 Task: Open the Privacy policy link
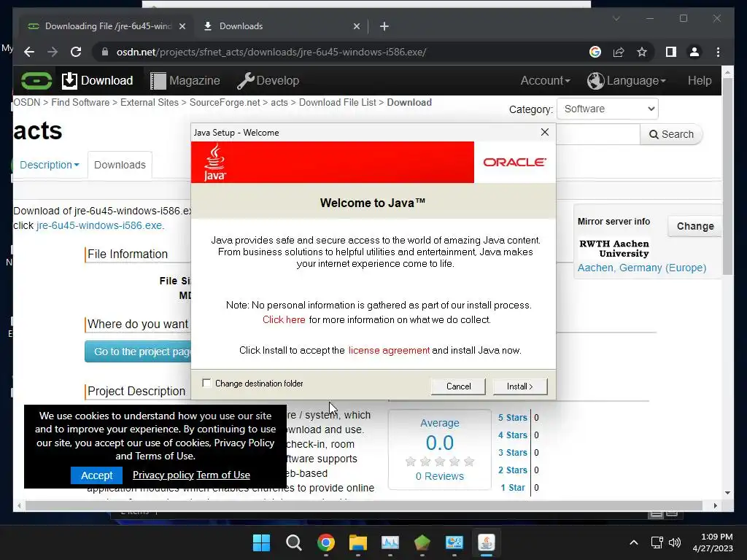click(x=163, y=475)
